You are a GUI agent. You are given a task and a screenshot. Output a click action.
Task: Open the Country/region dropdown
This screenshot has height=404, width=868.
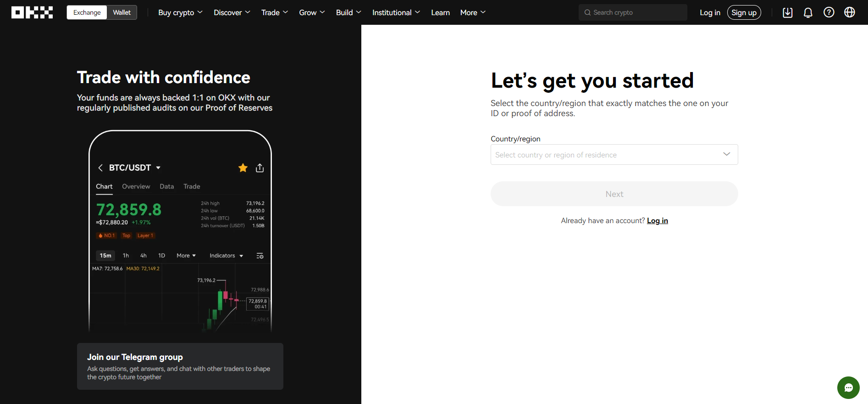[614, 155]
